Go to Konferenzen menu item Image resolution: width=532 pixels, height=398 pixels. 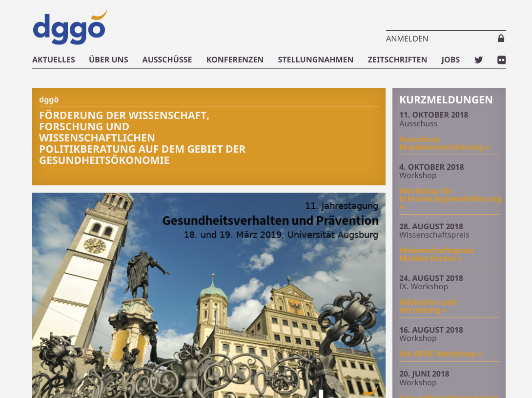[235, 60]
